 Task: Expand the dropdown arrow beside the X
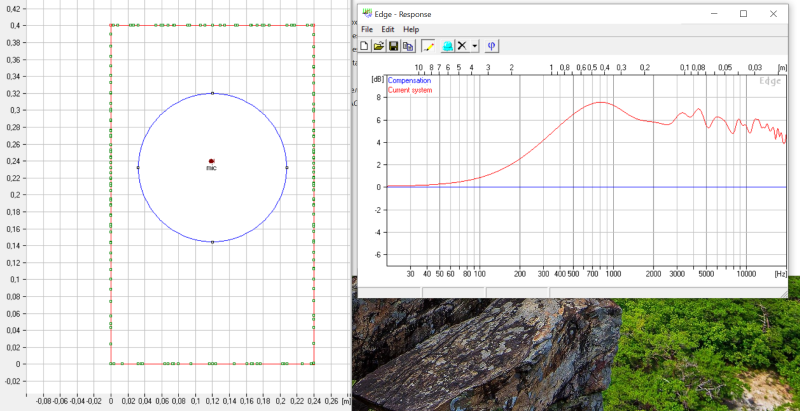[x=474, y=46]
